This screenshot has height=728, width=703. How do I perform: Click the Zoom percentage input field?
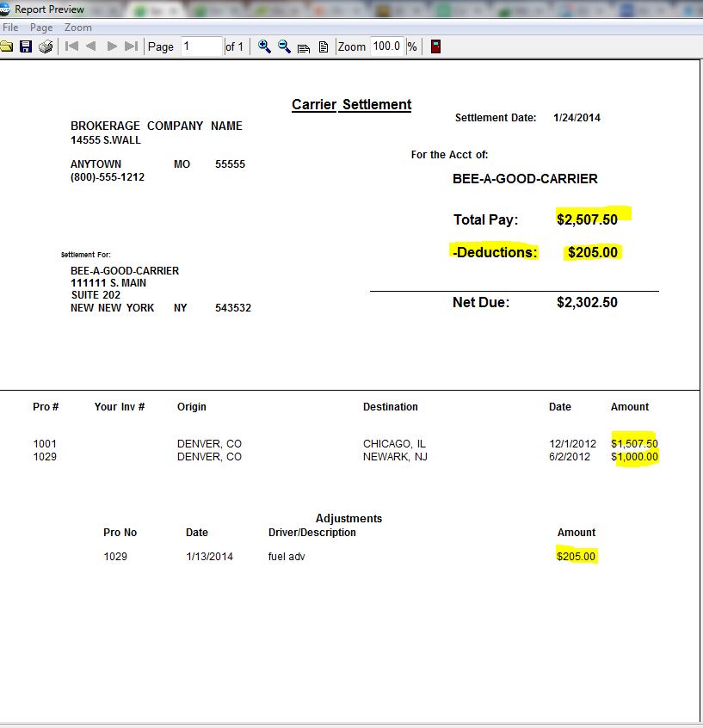(386, 46)
